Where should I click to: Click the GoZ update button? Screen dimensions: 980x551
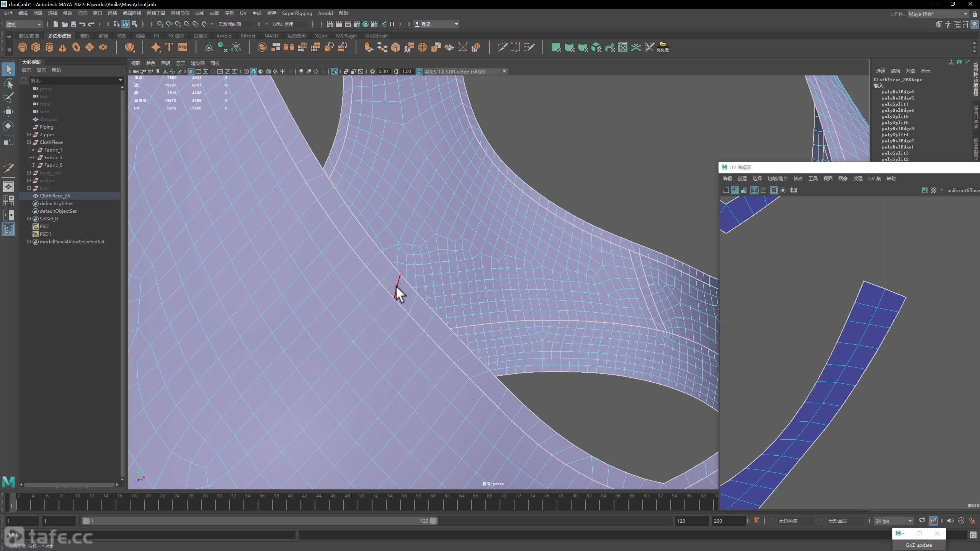[x=919, y=545]
